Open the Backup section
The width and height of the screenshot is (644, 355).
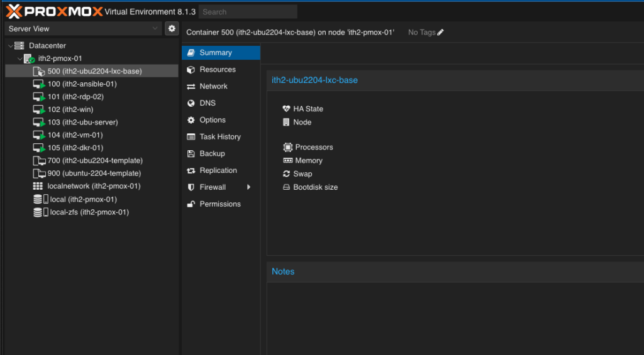pyautogui.click(x=221, y=153)
